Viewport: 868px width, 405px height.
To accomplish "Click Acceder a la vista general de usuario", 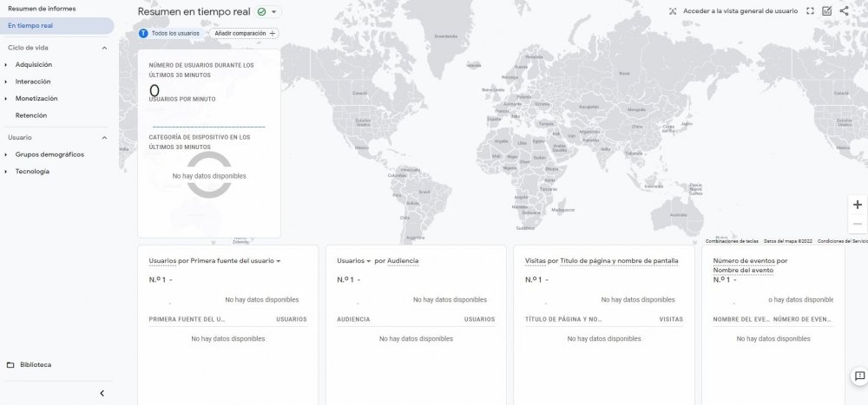I will coord(733,11).
